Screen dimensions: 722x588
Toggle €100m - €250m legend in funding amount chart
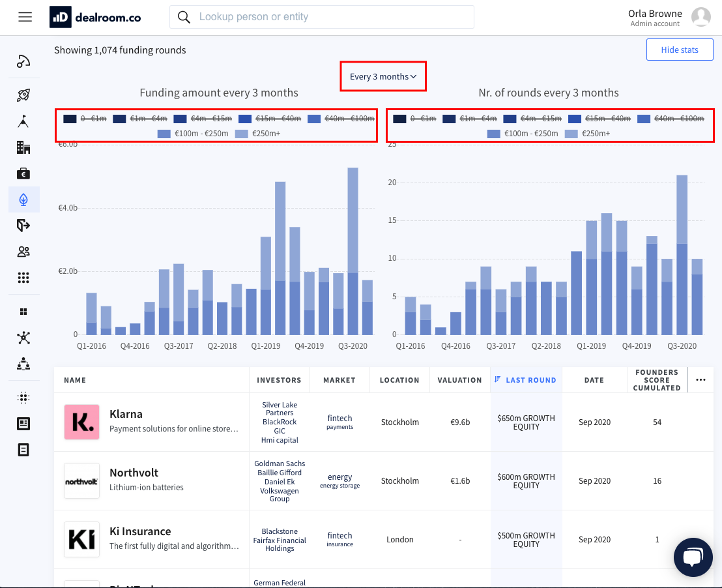193,134
